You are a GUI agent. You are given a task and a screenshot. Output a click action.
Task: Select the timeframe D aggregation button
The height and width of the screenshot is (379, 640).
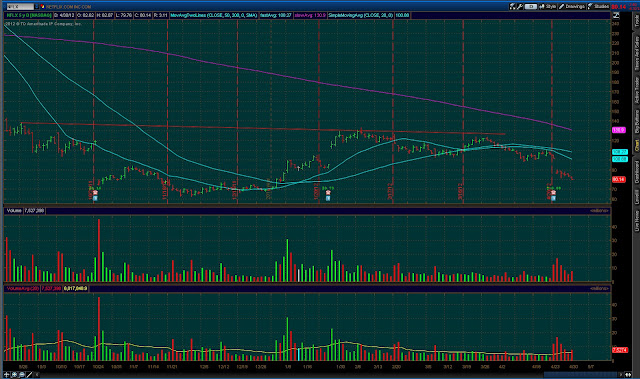point(531,7)
